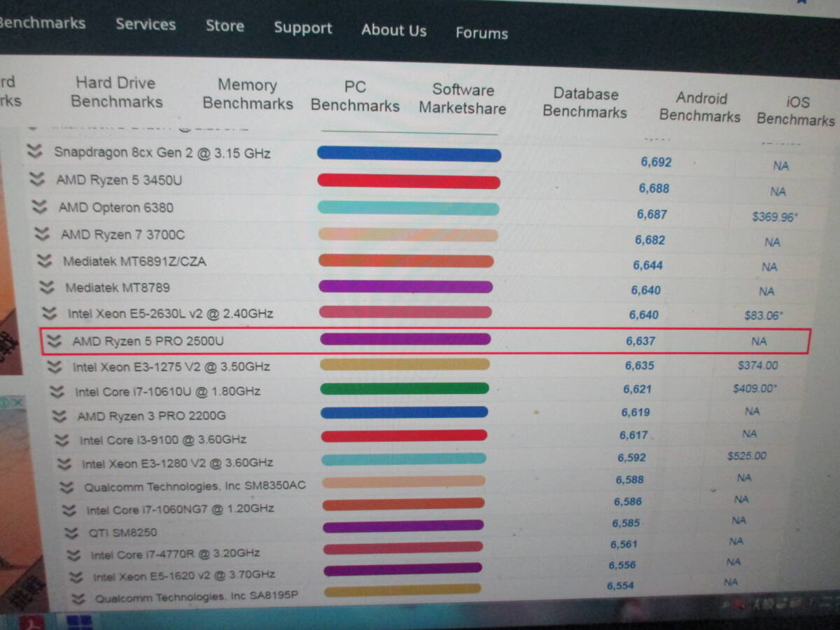This screenshot has width=840, height=630.
Task: Click the $369.96 price for Opteron 6380
Action: (x=775, y=217)
